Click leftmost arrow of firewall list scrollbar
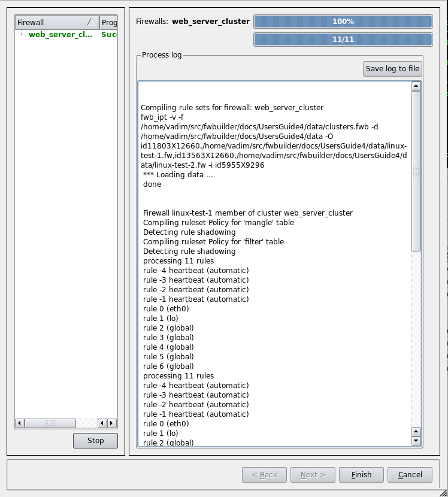Screen dimensions: 448x497 pos(20,423)
